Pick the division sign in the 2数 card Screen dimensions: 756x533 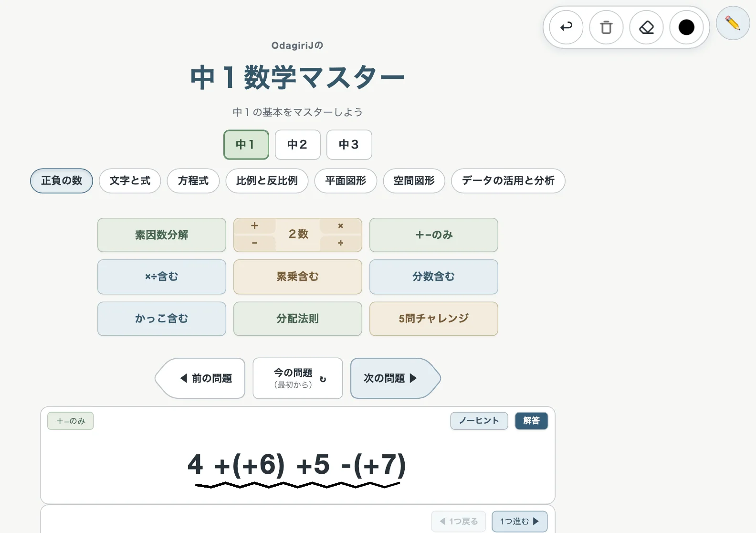click(x=341, y=243)
